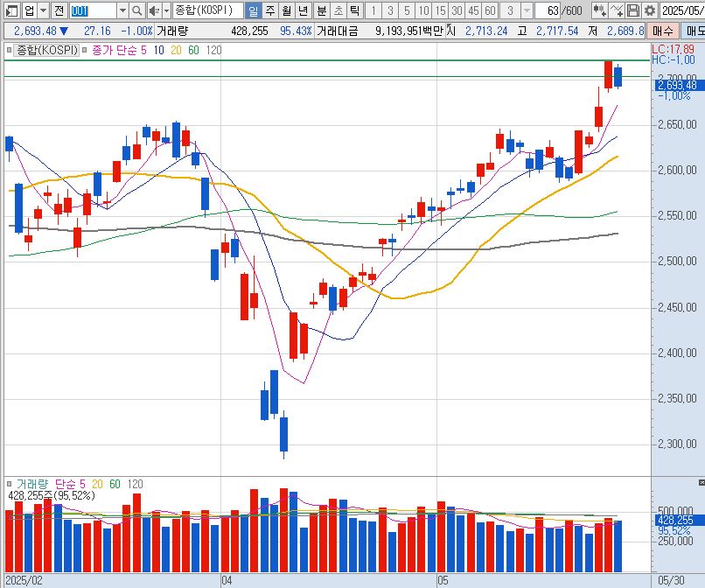Viewport: 705px width, 588px height.
Task: Click the 거래량 volume legend label
Action: pos(31,484)
